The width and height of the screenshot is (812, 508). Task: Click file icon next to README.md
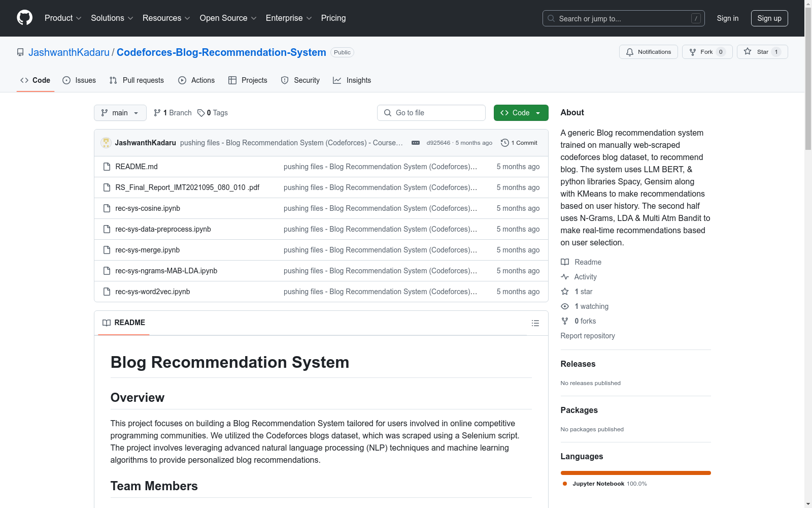pyautogui.click(x=107, y=167)
